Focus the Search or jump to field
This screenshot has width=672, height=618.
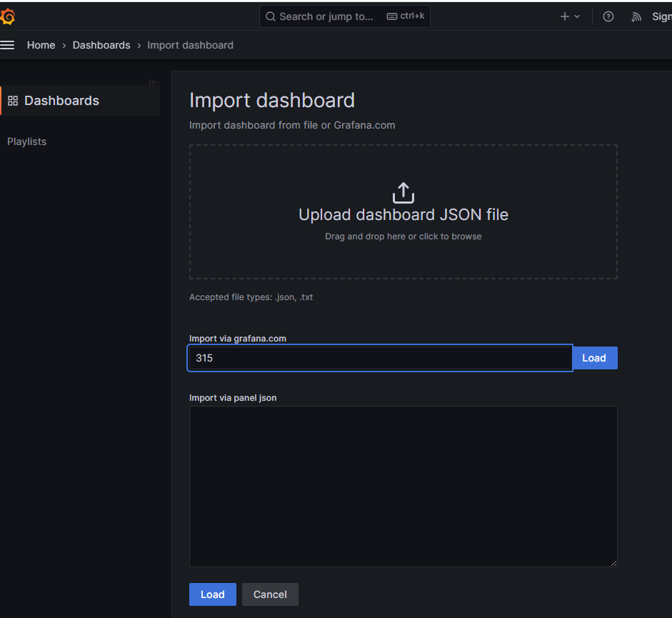[x=345, y=16]
